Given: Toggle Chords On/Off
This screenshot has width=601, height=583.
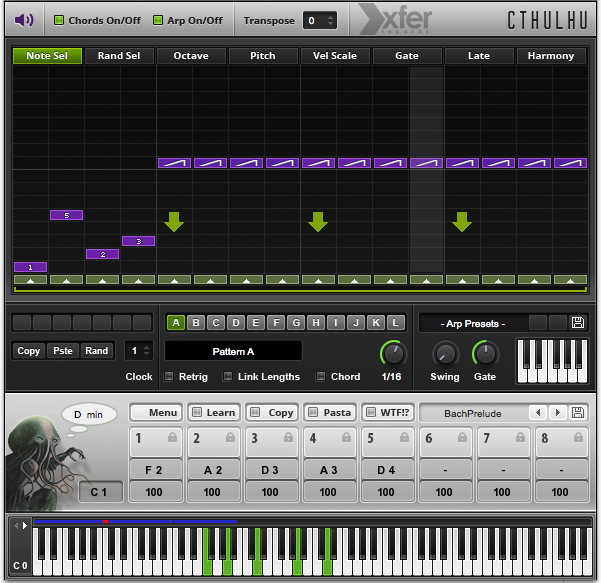Looking at the screenshot, I should 59,20.
